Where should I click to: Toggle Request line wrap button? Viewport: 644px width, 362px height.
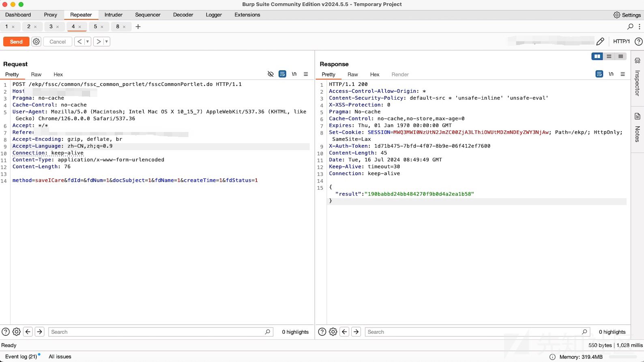282,74
